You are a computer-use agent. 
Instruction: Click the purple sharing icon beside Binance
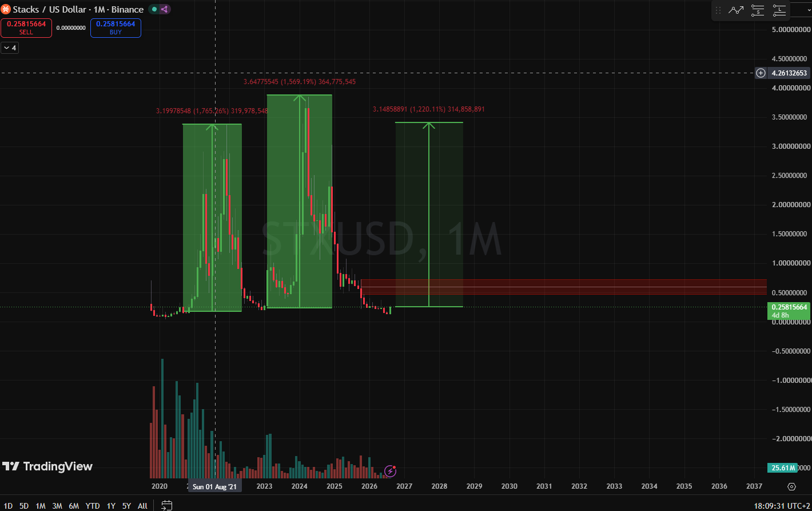coord(164,9)
